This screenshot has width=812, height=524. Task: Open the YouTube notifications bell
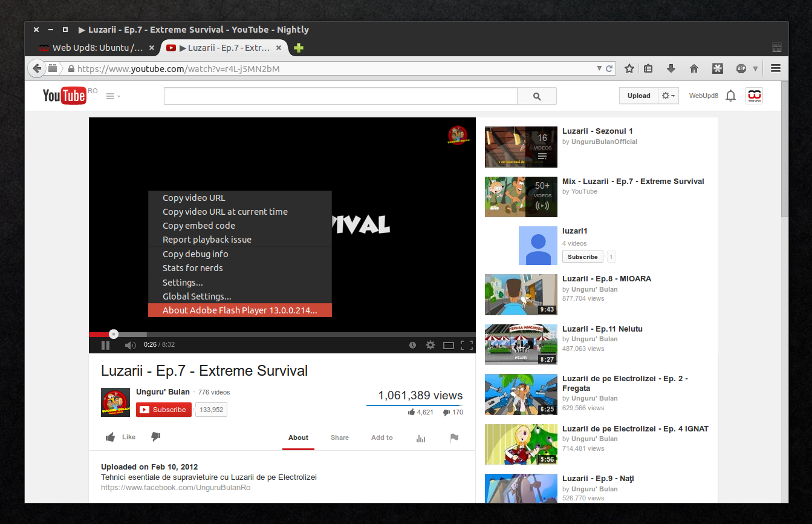click(731, 96)
